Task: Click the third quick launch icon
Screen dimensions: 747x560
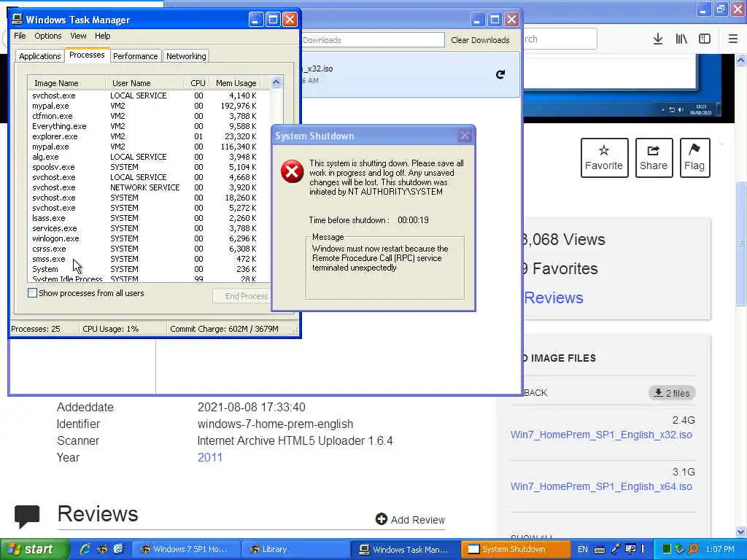Action: (x=118, y=549)
